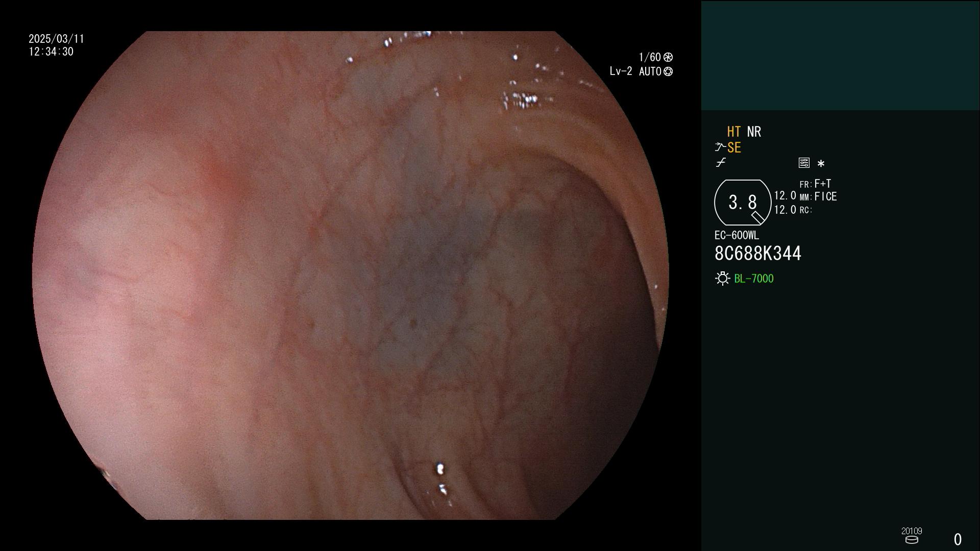Click the serial number 8C688K344
The width and height of the screenshot is (980, 551).
click(758, 254)
